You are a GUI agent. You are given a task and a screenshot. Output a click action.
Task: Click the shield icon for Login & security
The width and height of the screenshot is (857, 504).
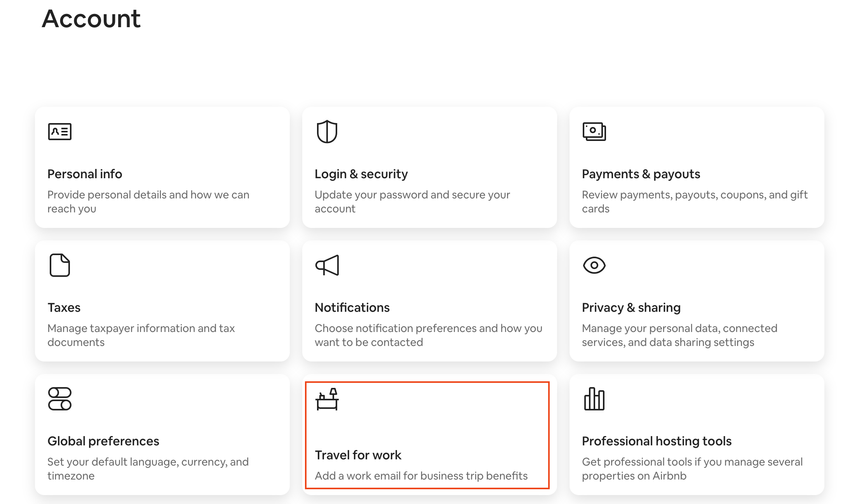click(x=327, y=132)
